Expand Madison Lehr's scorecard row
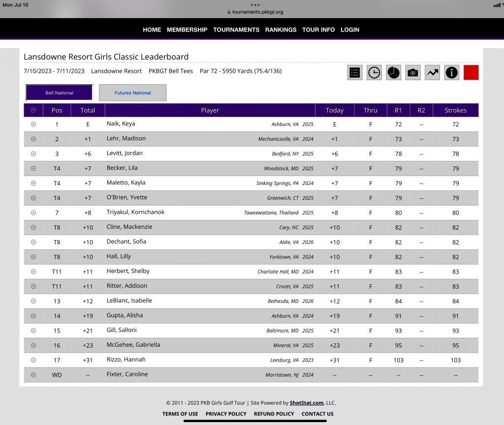 coord(33,139)
